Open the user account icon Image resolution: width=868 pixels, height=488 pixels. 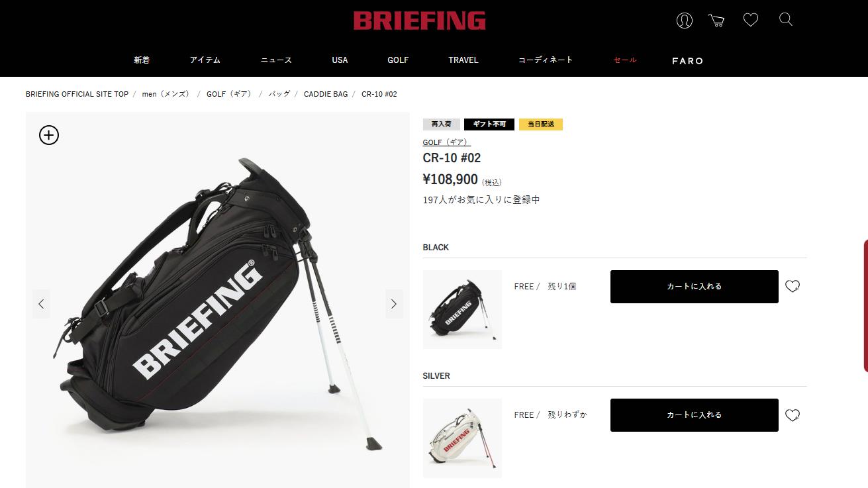[684, 21]
